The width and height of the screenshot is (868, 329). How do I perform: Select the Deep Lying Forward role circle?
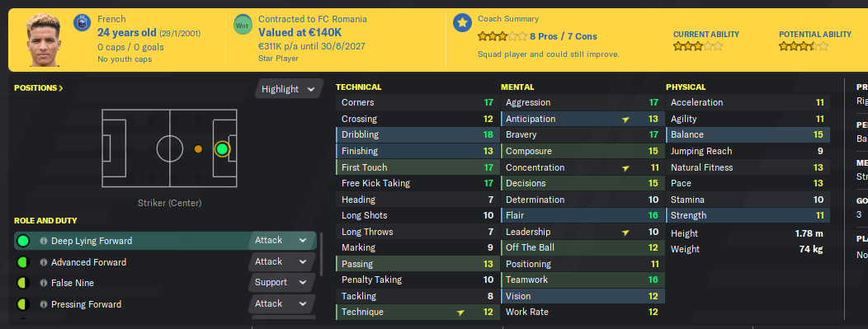(23, 241)
